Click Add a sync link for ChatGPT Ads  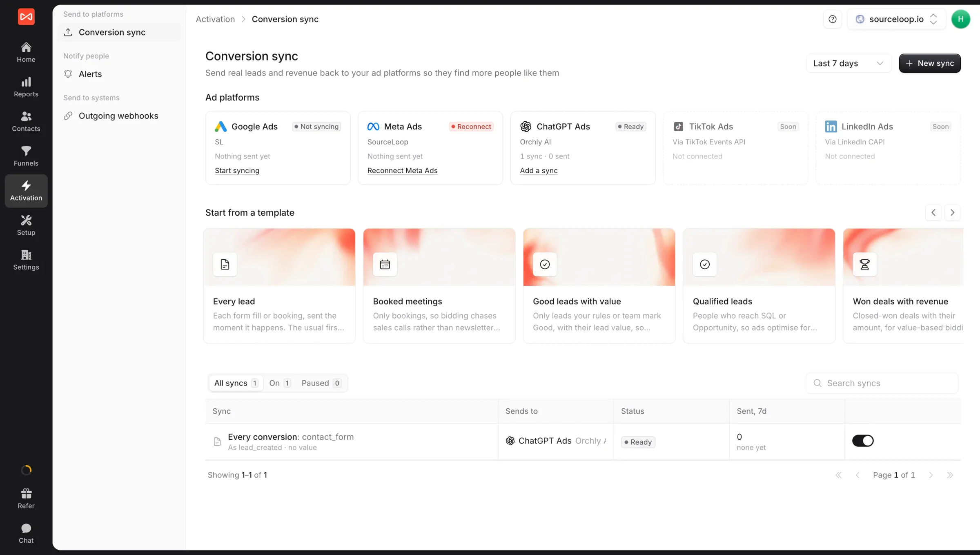[539, 171]
